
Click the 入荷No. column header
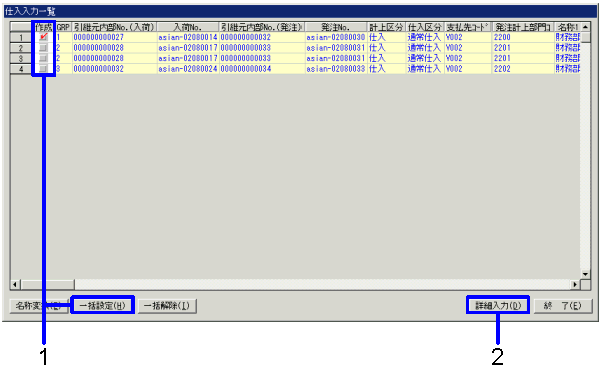(187, 27)
